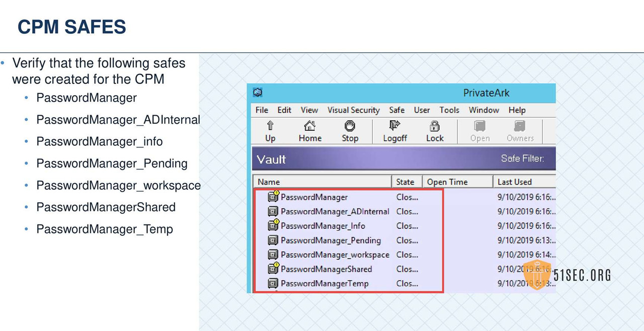
Task: Open the File menu
Action: pos(262,110)
